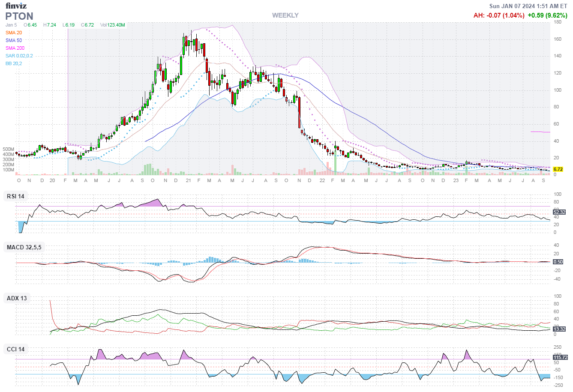The image size is (573, 392).
Task: Click the RSI 14 indicator label
Action: pyautogui.click(x=16, y=196)
